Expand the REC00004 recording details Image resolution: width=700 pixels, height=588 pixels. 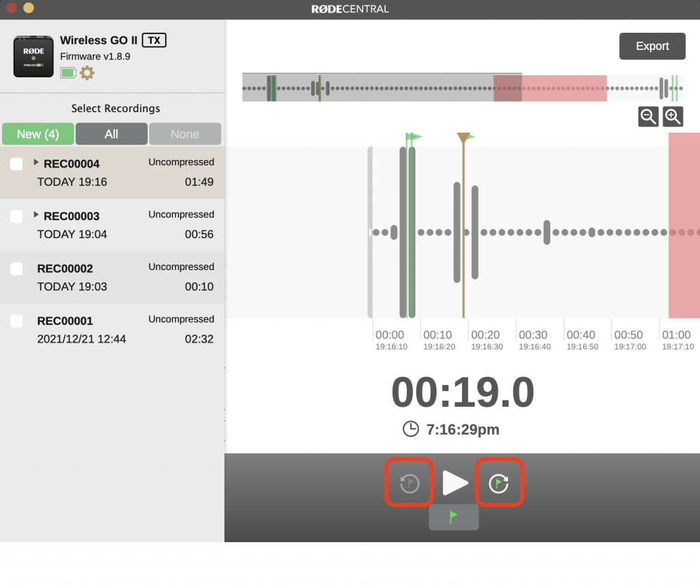click(36, 163)
